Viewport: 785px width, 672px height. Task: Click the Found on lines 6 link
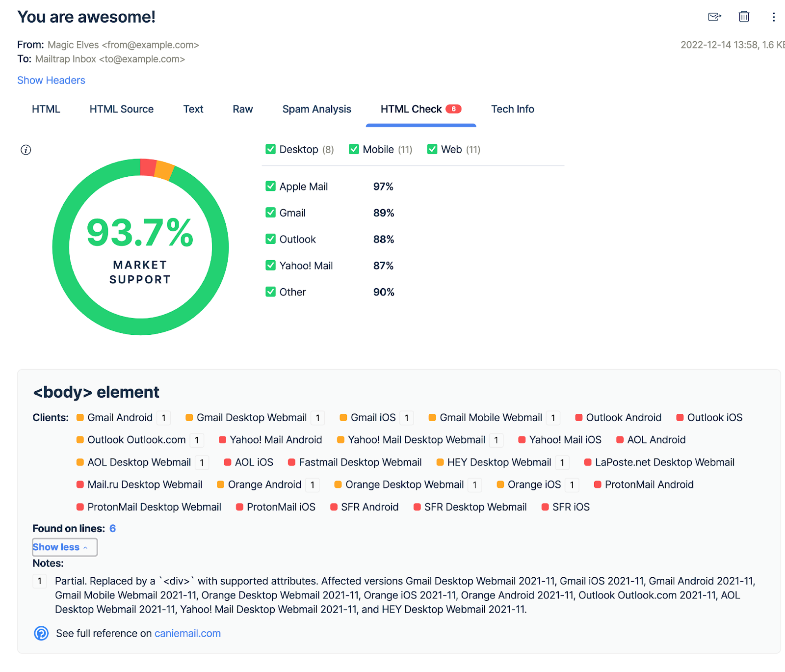click(x=112, y=528)
